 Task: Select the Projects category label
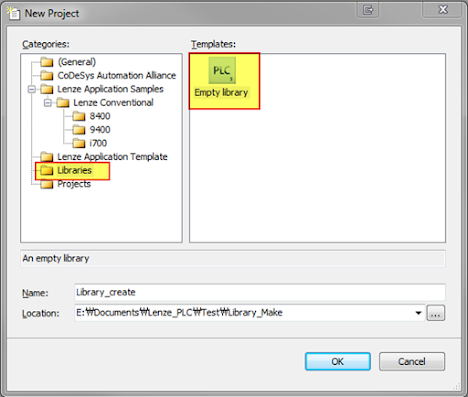[74, 184]
